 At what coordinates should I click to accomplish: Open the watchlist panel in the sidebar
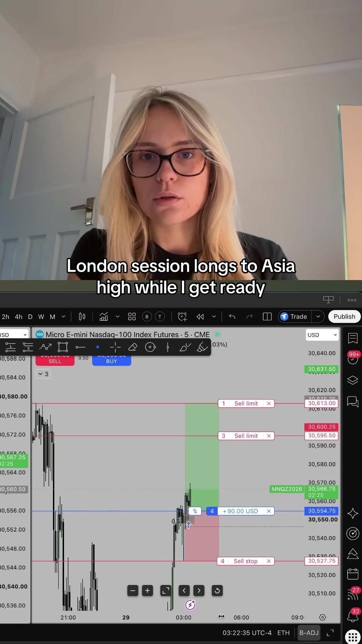point(353,338)
